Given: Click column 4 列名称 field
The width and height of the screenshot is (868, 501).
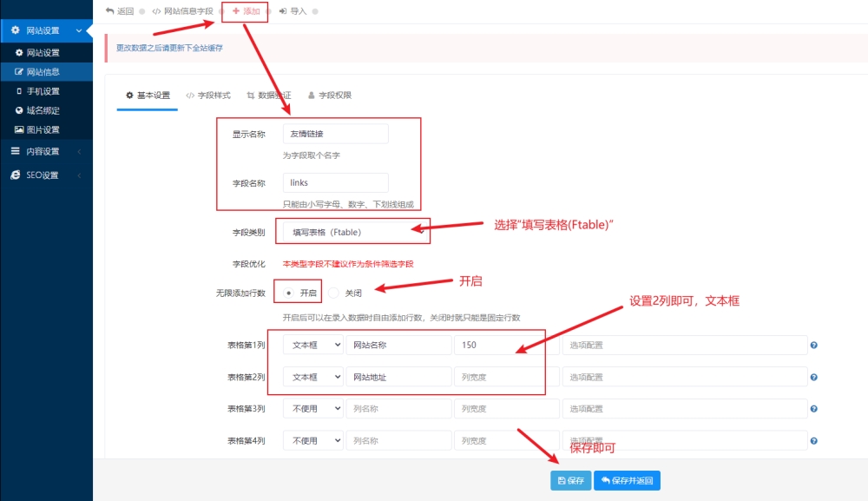Looking at the screenshot, I should 398,441.
